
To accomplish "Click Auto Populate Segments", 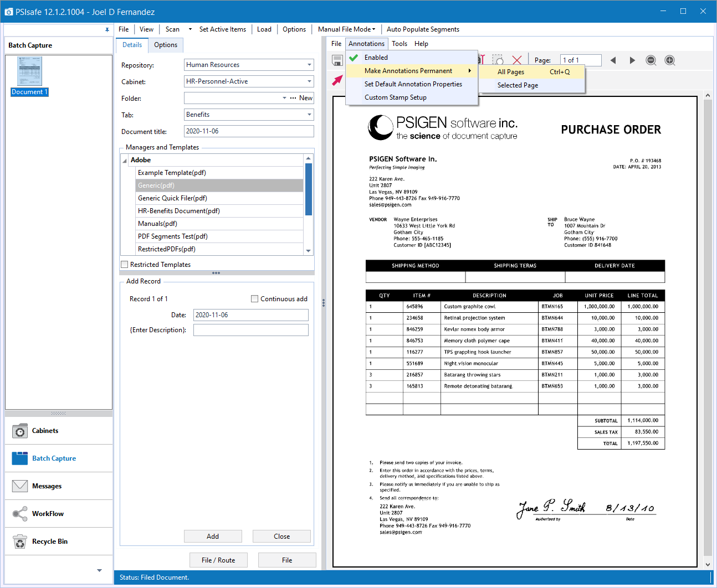I will tap(423, 29).
